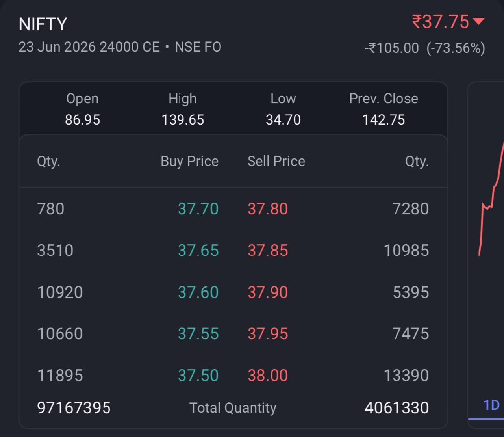
Task: Click the ₹37.75 last traded price
Action: (x=440, y=22)
